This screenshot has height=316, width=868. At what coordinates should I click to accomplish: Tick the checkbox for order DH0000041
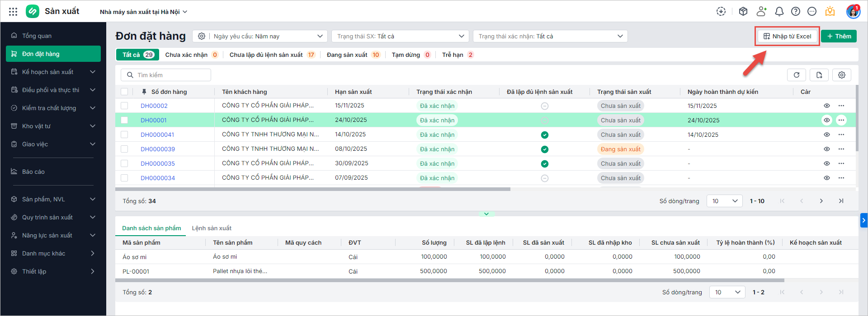point(124,135)
